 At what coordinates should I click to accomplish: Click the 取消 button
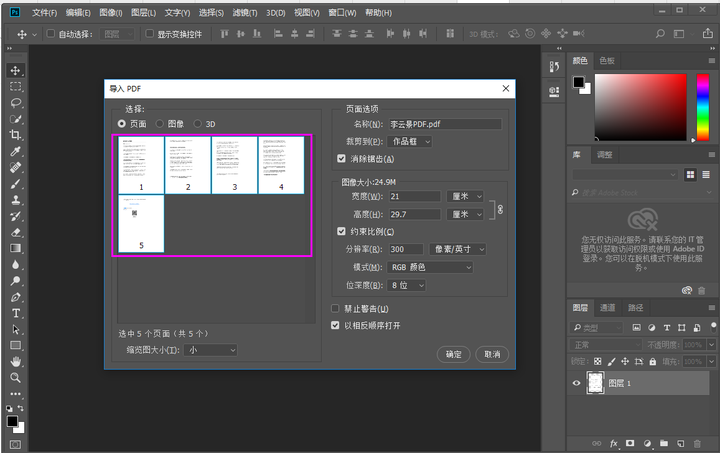click(x=492, y=354)
